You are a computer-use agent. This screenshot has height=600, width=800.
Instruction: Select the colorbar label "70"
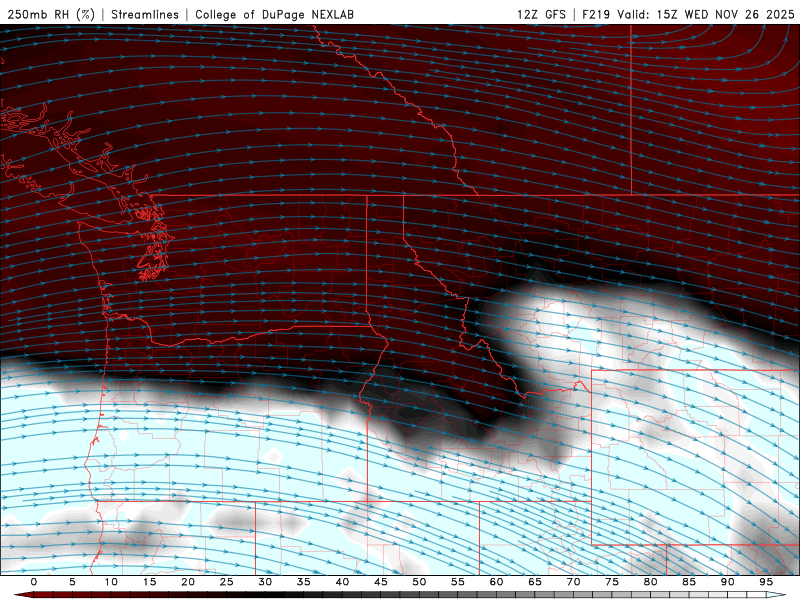[573, 582]
